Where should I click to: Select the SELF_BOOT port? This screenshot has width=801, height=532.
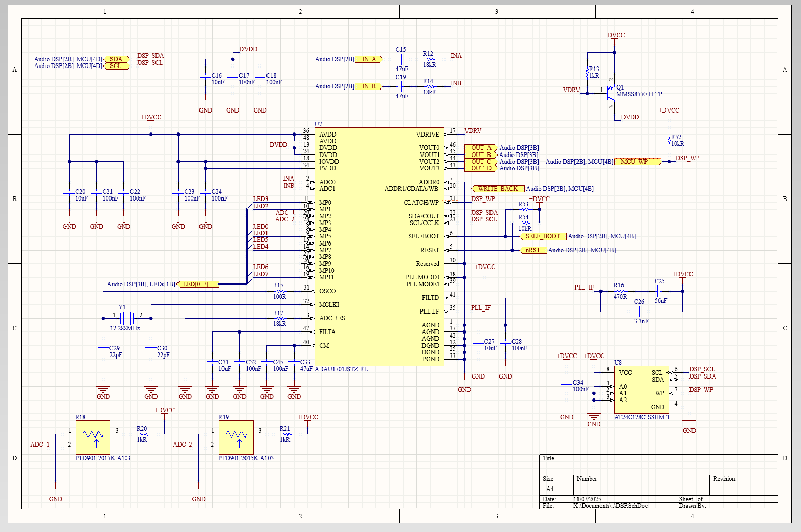(x=543, y=236)
